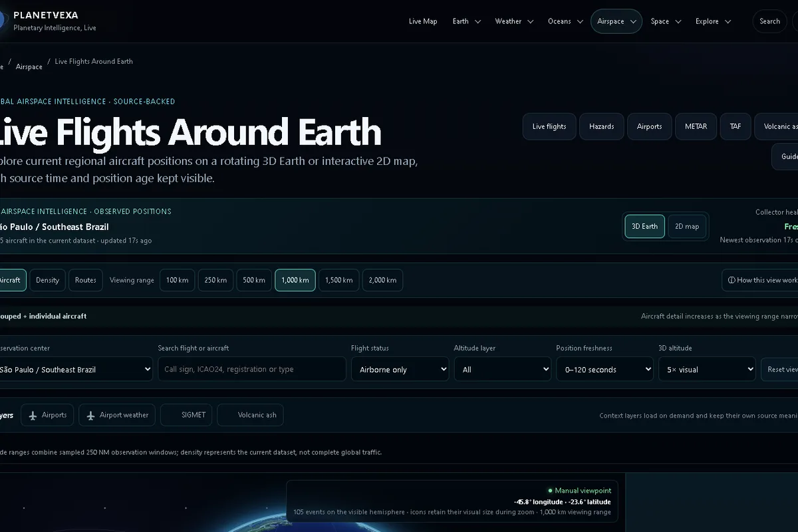Set viewing range to 500 km
Image resolution: width=798 pixels, height=532 pixels.
coord(254,280)
